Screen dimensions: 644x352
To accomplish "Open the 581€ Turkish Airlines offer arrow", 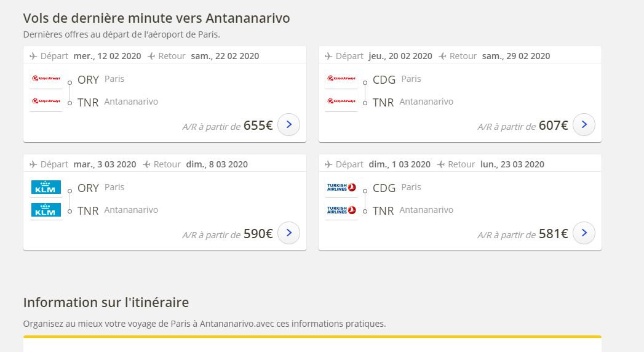I will point(584,233).
